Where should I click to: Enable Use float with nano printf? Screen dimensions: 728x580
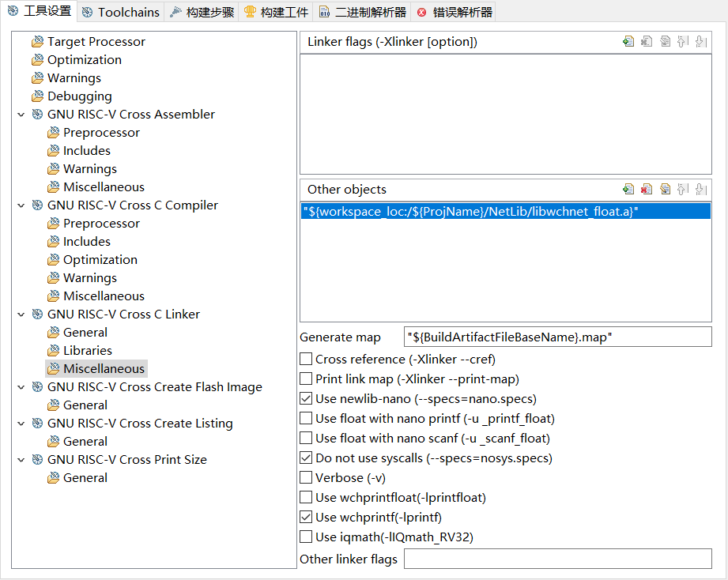pyautogui.click(x=307, y=419)
